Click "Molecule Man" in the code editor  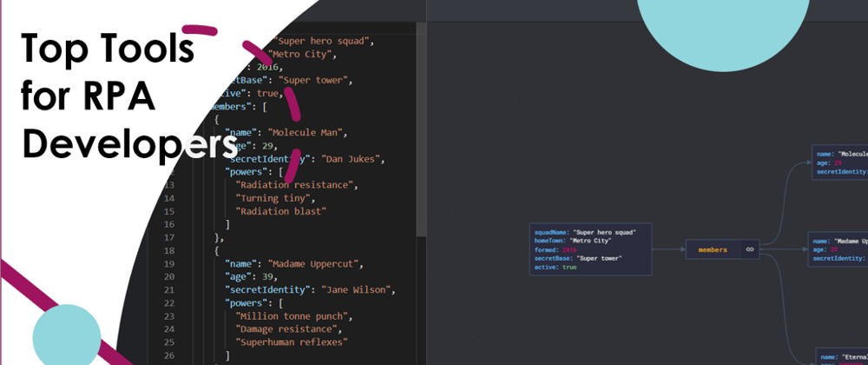coord(306,133)
